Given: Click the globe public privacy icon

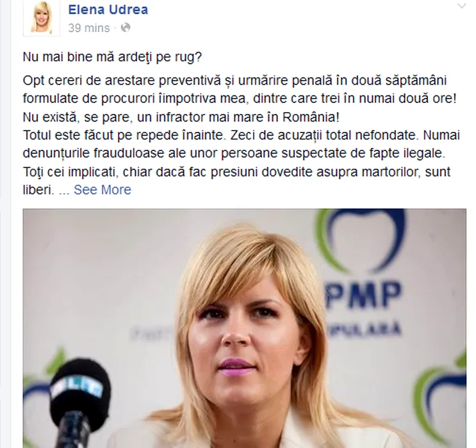Looking at the screenshot, I should (x=126, y=28).
